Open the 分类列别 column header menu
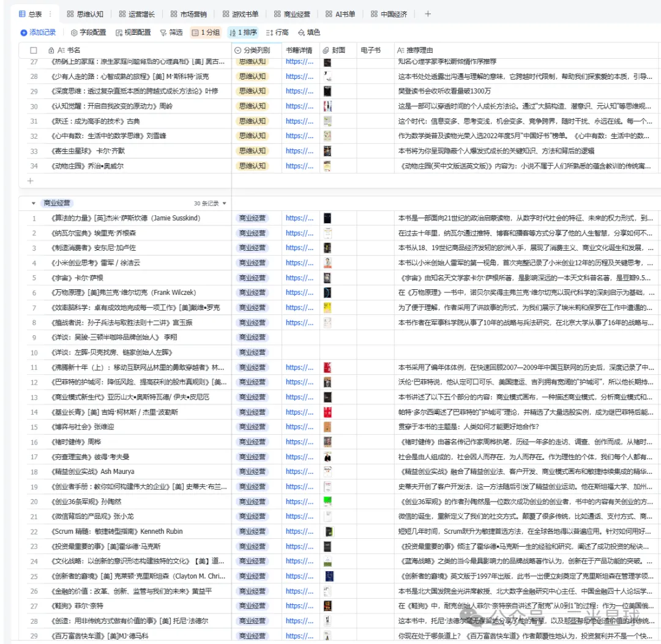Image resolution: width=661 pixels, height=644 pixels. point(256,50)
